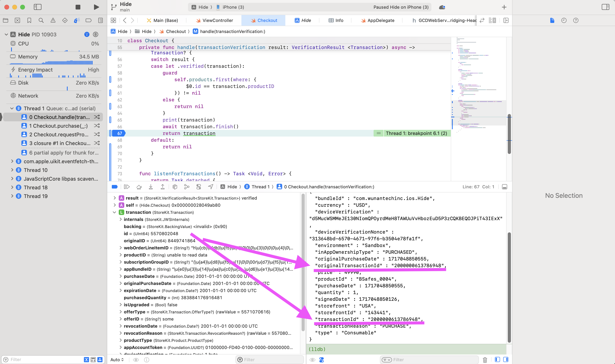Open debug memory graph
The width and height of the screenshot is (615, 364).
click(187, 187)
